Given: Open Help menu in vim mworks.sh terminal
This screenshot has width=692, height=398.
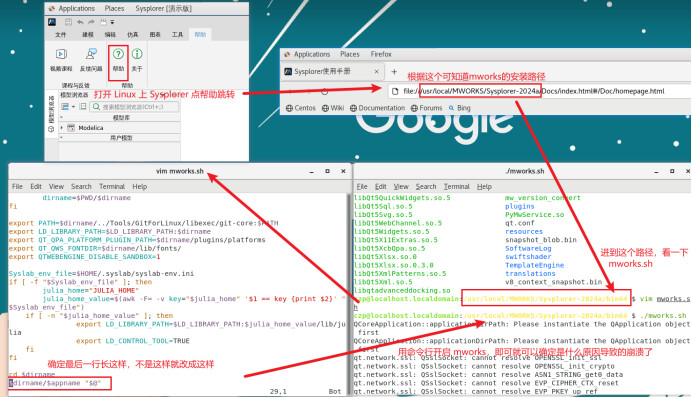Looking at the screenshot, I should click(139, 187).
